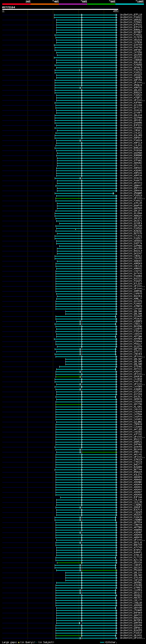The width and height of the screenshot is (146, 644).
Task: Open hit UniRef100_B7FK01
Action: [x=131, y=25]
